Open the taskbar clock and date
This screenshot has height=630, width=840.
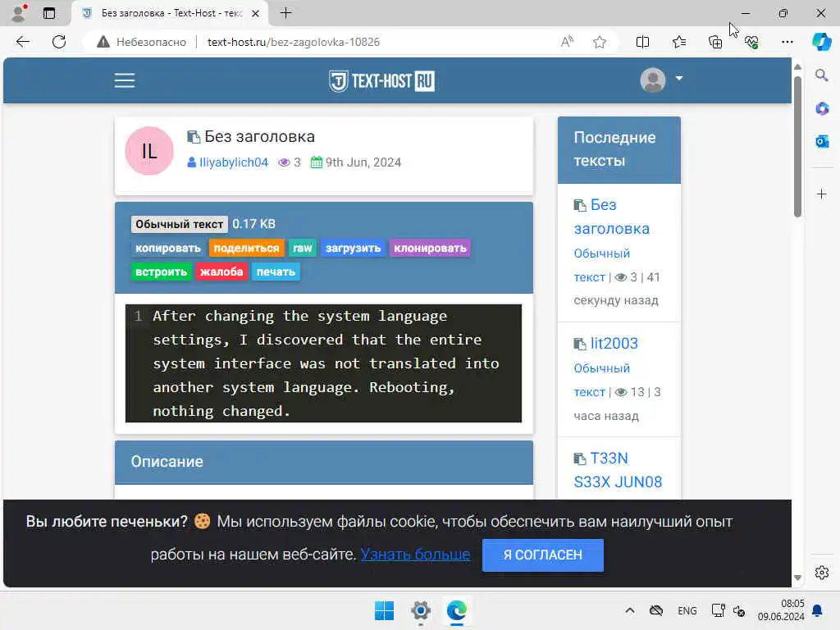click(781, 610)
